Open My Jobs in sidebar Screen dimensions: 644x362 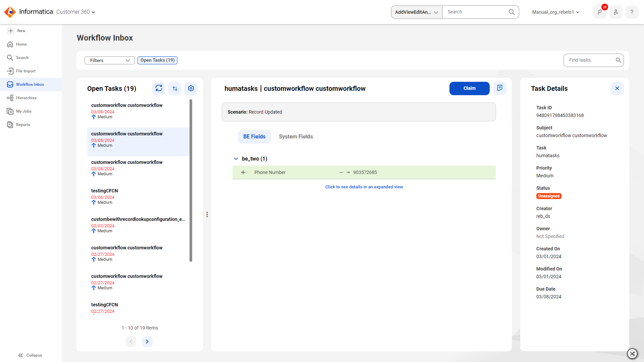click(x=31, y=111)
